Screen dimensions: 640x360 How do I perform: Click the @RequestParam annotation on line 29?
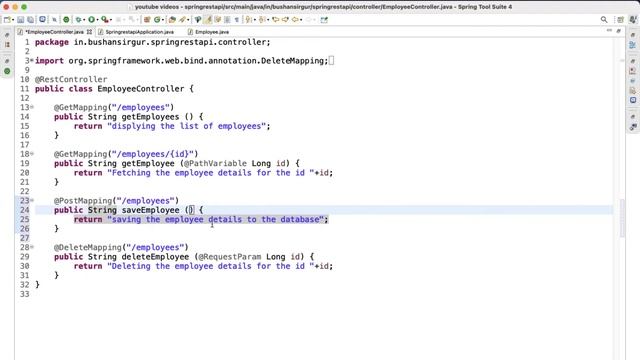(230, 257)
